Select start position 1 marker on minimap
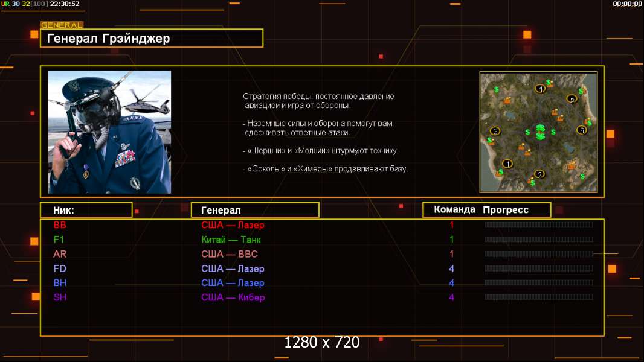The width and height of the screenshot is (644, 362). coord(507,164)
